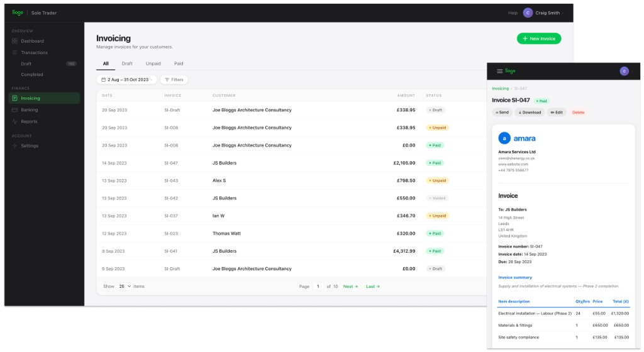
Task: Go to Next page of invoices
Action: [x=350, y=287]
